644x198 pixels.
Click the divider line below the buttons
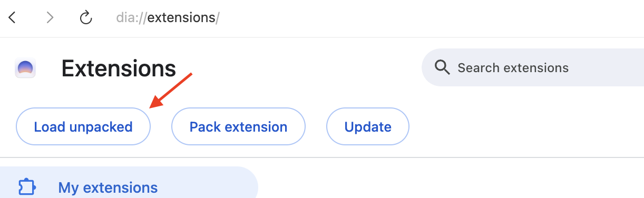pyautogui.click(x=322, y=157)
